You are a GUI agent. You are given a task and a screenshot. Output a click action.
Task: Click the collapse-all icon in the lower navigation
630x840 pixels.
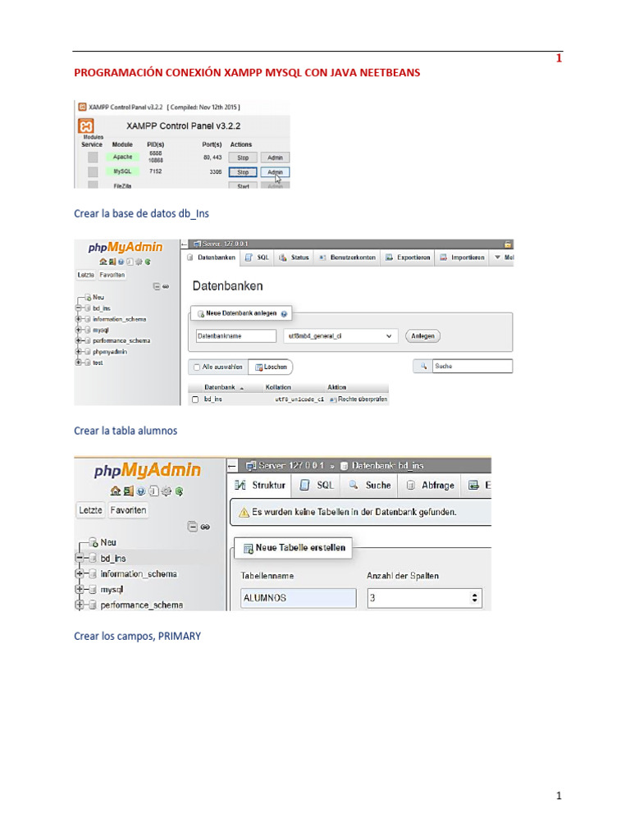[192, 527]
